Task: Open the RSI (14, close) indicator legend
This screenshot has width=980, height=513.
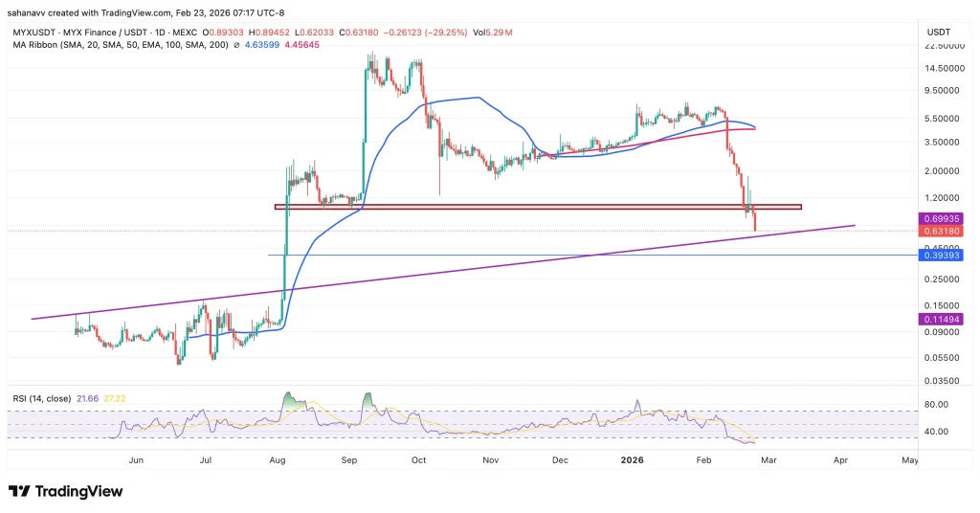Action: click(x=44, y=396)
